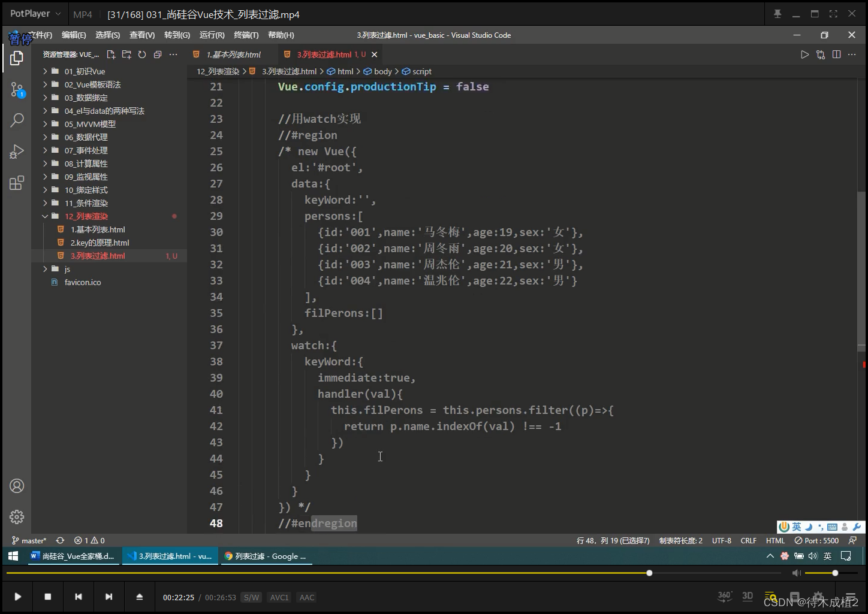Open the Explorer view in activity bar
This screenshot has width=868, height=614.
(17, 58)
